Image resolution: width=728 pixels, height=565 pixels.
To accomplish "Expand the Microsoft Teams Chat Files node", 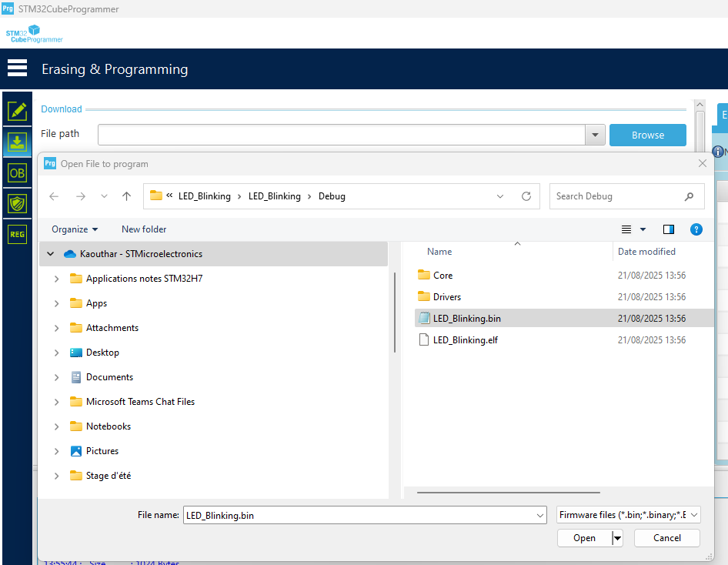I will point(56,402).
